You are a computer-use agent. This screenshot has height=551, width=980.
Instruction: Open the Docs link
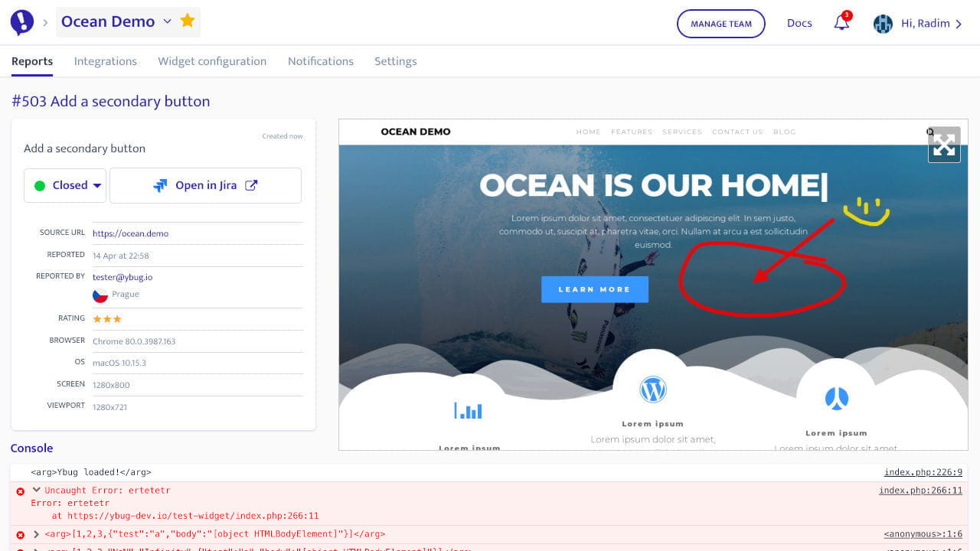[799, 23]
